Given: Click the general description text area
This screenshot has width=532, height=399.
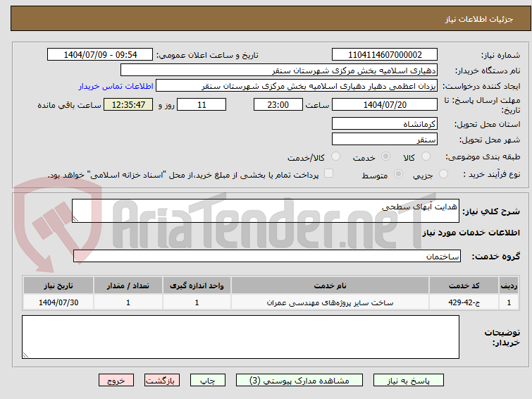Looking at the screenshot, I should click(x=266, y=211).
